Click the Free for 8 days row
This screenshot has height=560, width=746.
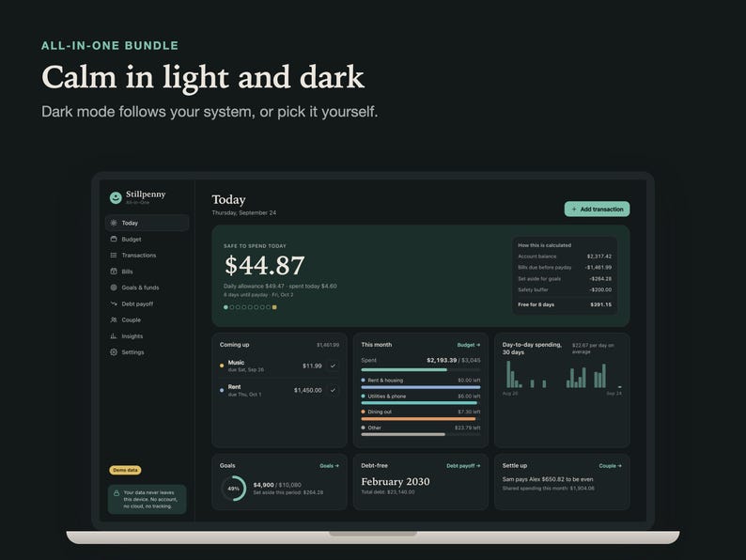pyautogui.click(x=565, y=304)
